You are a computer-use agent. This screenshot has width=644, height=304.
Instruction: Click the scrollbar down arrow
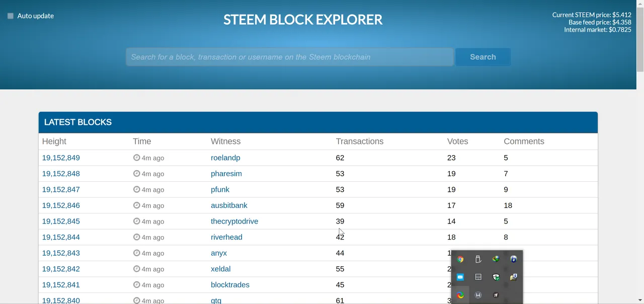pyautogui.click(x=640, y=300)
